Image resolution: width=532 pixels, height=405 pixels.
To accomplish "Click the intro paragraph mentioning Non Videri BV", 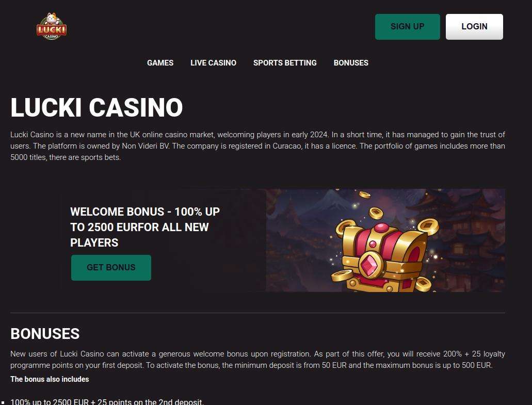I will coord(258,146).
